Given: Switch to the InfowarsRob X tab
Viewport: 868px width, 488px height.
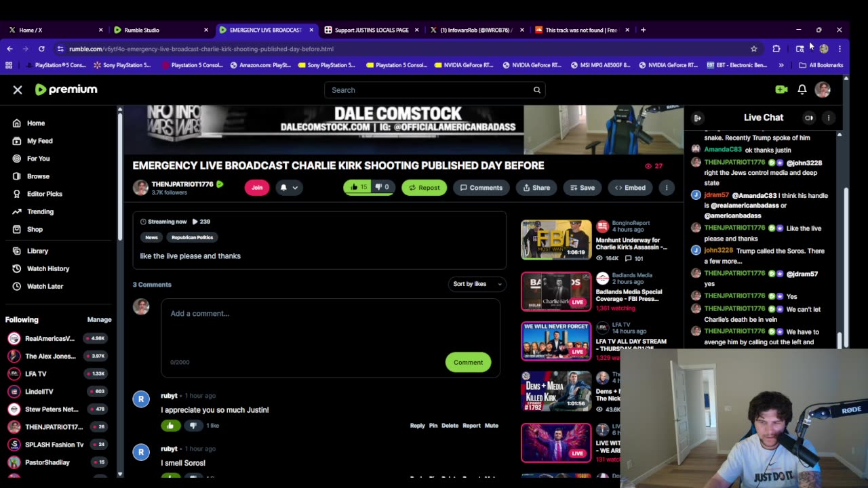Looking at the screenshot, I should pyautogui.click(x=476, y=30).
